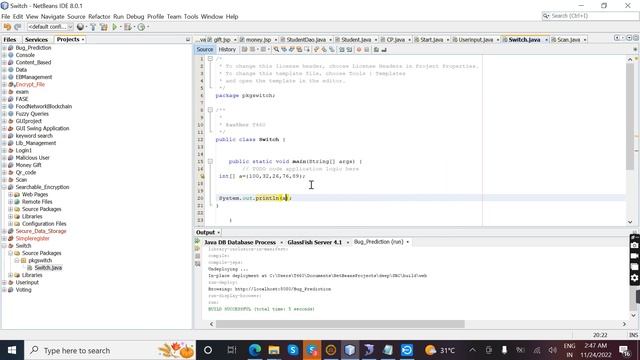Screen dimensions: 640x360
Task: Click the Clean and Build Project icon
Action: (x=104, y=27)
